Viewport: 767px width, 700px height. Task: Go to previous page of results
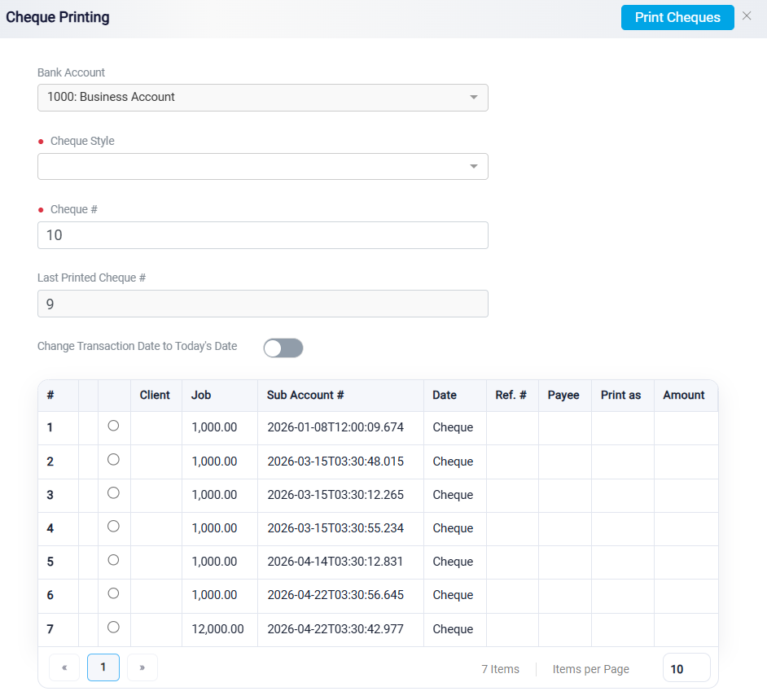(x=64, y=667)
